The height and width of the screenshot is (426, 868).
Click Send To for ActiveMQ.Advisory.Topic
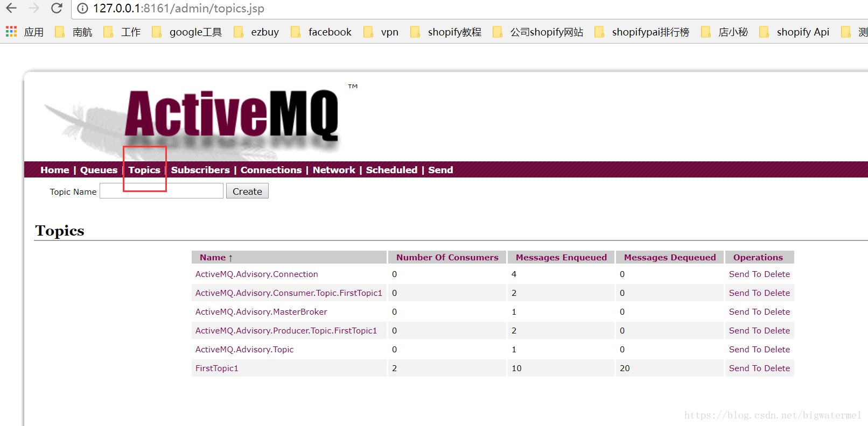point(745,349)
